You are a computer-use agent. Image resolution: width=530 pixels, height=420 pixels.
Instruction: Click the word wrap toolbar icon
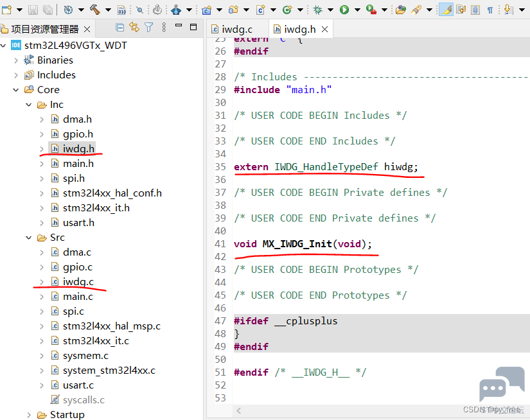click(x=461, y=10)
